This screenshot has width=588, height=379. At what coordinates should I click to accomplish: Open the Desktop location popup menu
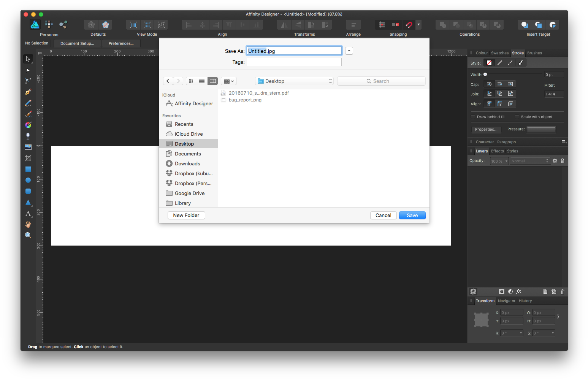[295, 81]
